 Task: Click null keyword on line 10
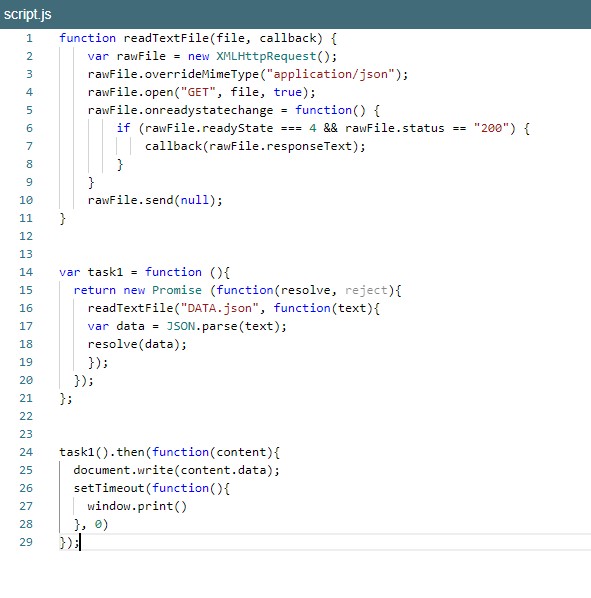(194, 200)
